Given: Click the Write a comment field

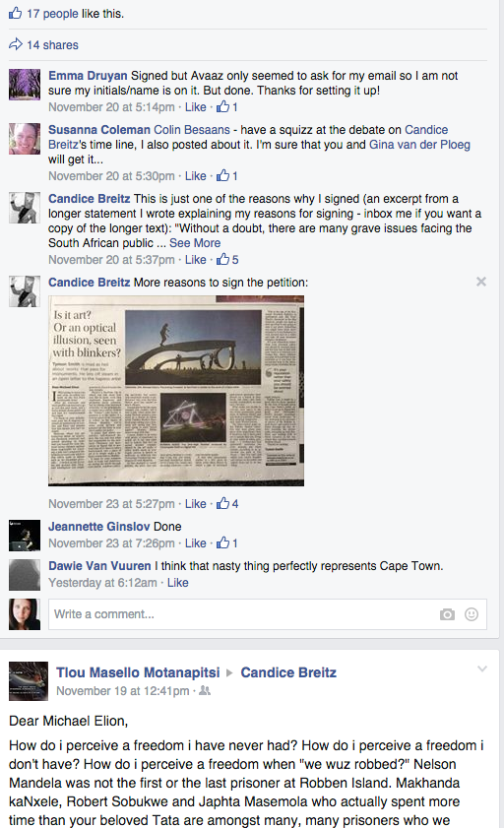Looking at the screenshot, I should (x=268, y=614).
